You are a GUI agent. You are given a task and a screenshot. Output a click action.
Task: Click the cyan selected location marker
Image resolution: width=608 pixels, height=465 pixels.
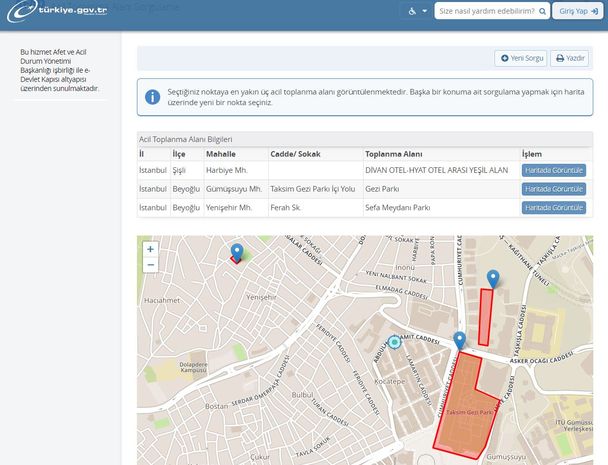395,342
